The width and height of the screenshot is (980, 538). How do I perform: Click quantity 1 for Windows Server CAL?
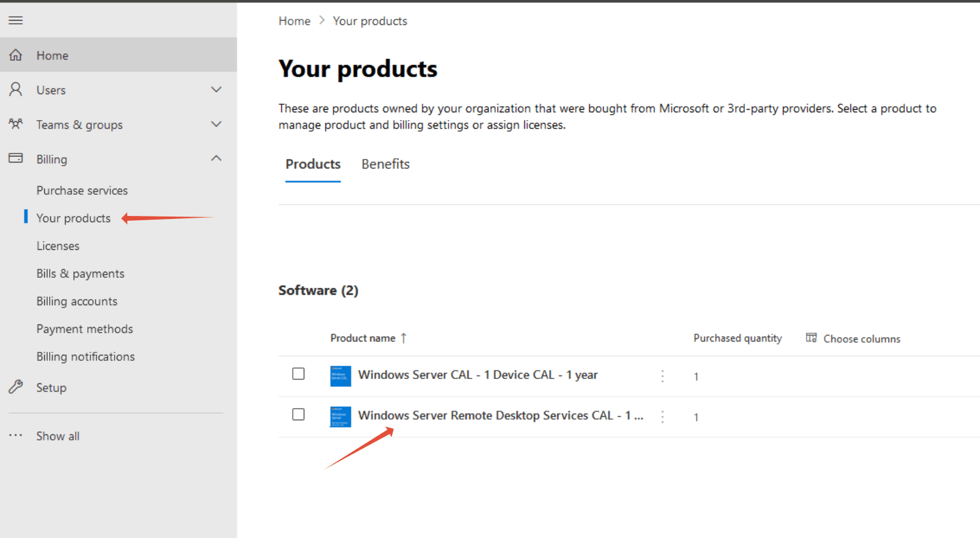(696, 377)
